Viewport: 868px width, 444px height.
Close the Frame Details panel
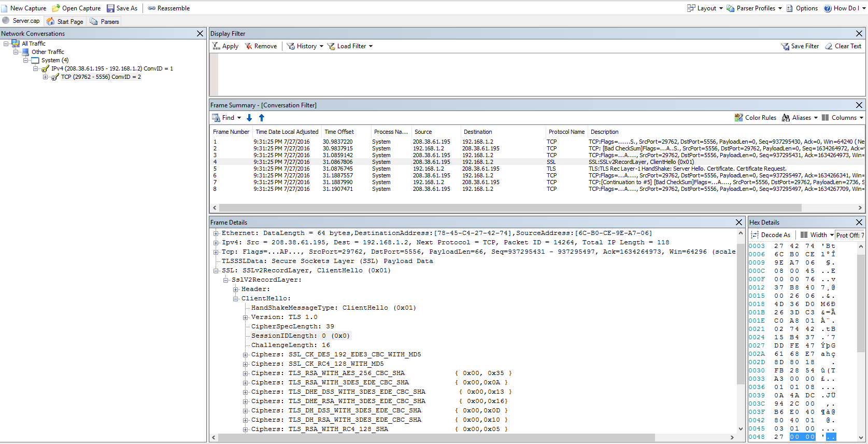pyautogui.click(x=739, y=222)
